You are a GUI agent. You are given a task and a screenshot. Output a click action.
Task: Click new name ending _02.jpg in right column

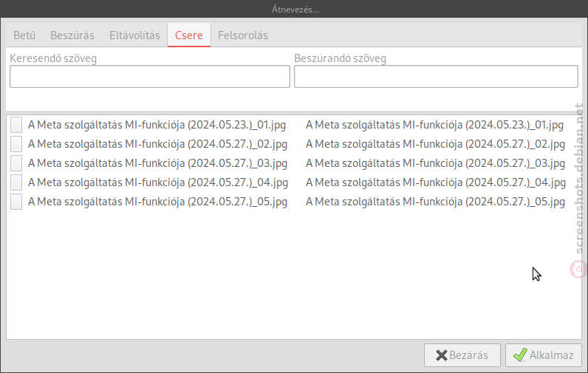pyautogui.click(x=435, y=144)
